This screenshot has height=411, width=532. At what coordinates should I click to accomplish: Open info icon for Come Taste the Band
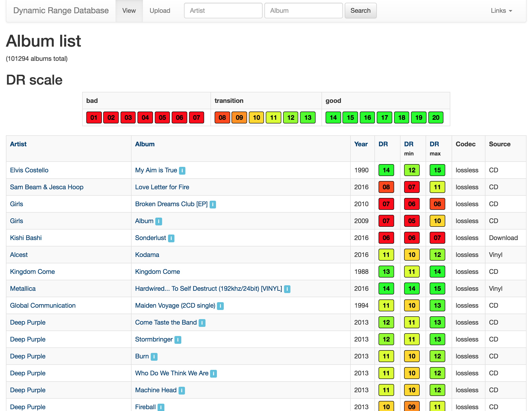coord(202,323)
